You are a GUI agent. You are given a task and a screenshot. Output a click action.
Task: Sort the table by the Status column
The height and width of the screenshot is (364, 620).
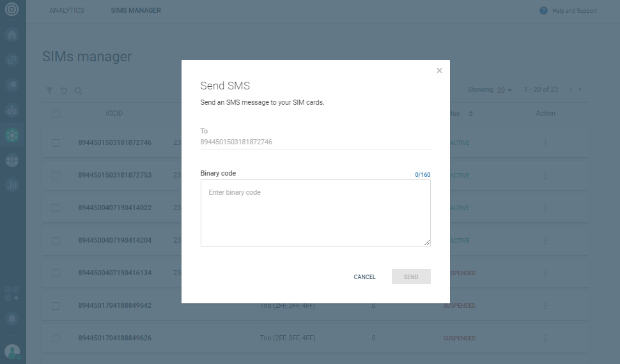point(470,114)
